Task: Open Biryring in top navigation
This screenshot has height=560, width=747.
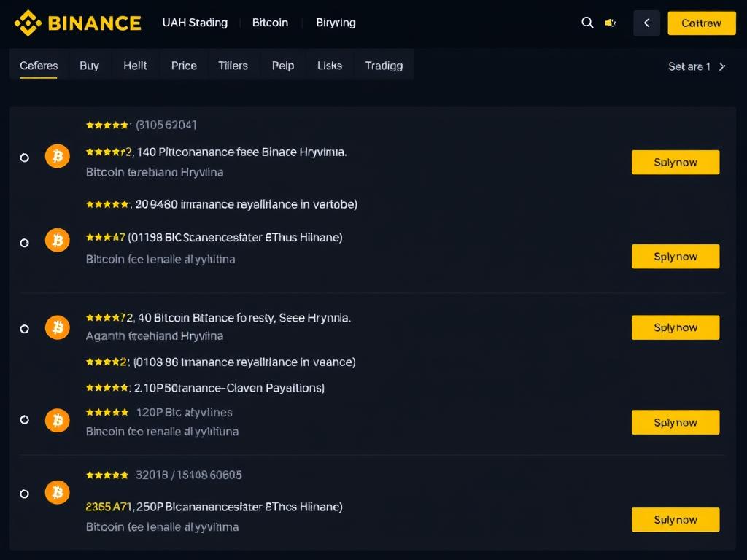Action: point(336,23)
